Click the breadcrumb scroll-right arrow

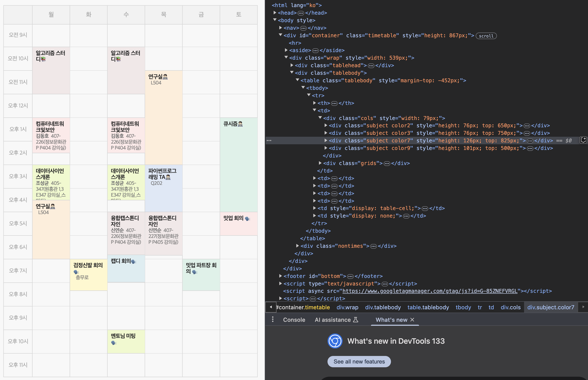[583, 307]
